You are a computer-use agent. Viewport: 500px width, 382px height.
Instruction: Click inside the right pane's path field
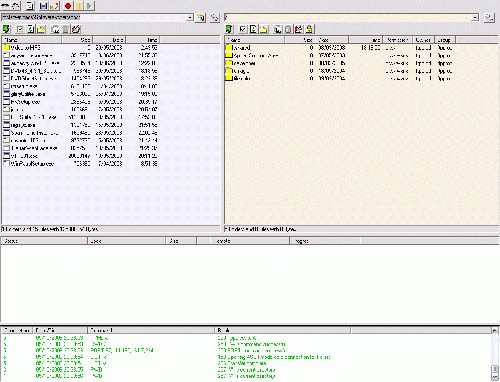click(348, 17)
